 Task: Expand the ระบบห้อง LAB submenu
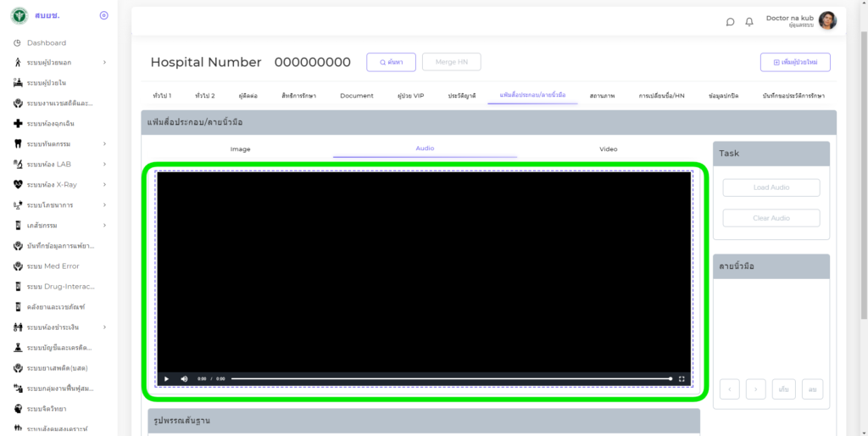click(104, 164)
